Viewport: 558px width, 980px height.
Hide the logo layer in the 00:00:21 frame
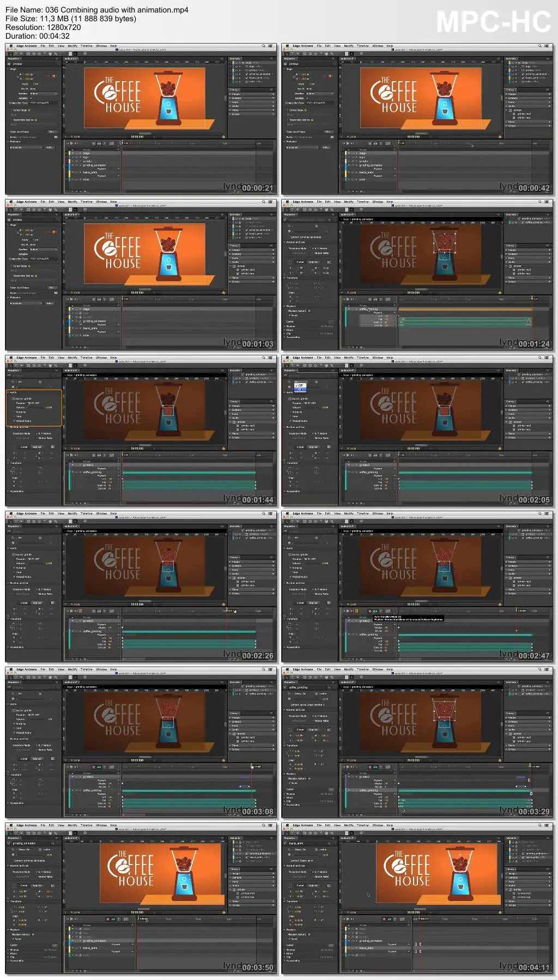click(76, 157)
